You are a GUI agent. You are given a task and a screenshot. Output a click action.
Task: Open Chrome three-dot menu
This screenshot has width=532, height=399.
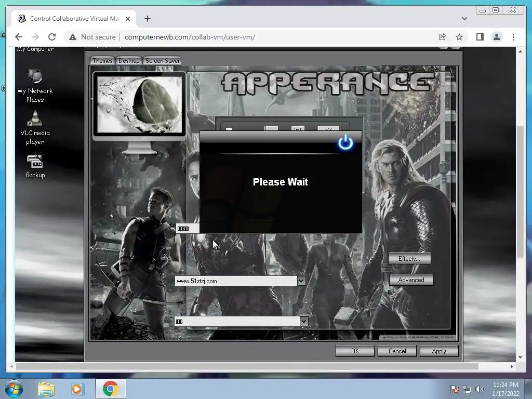(513, 37)
